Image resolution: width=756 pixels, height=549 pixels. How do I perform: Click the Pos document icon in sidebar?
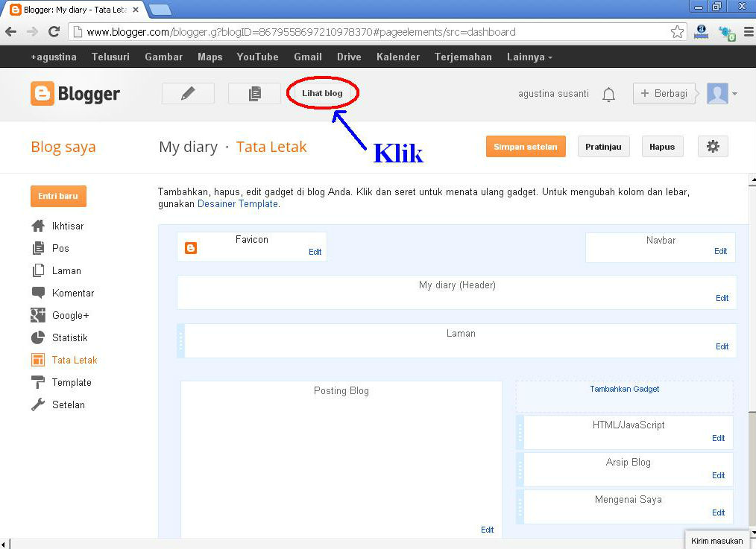[37, 248]
